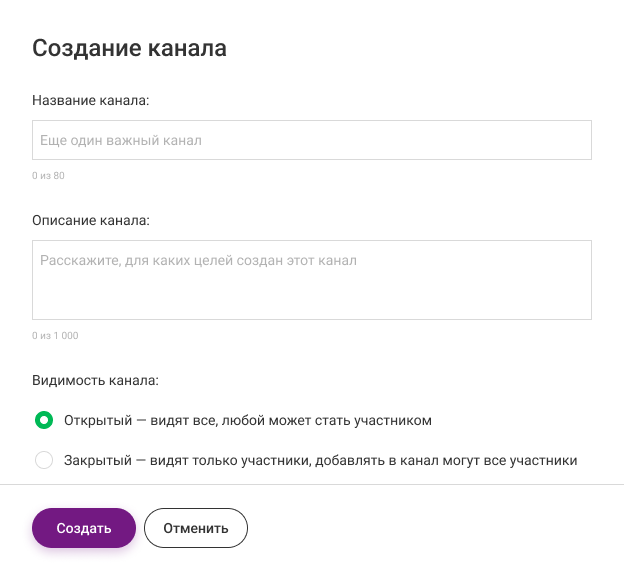
Task: Click the "Еще один важный канал" placeholder text
Action: (x=121, y=141)
